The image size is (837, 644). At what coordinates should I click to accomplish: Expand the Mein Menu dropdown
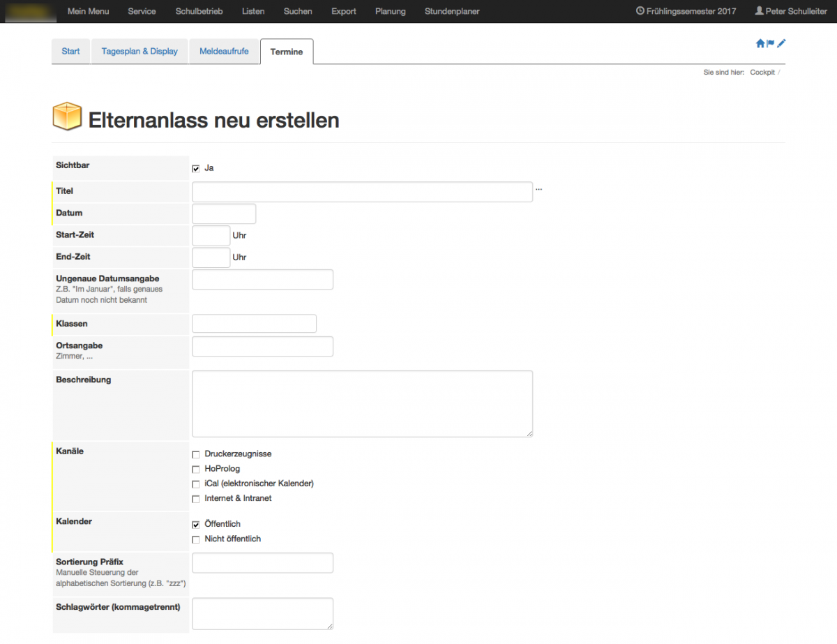coord(88,11)
